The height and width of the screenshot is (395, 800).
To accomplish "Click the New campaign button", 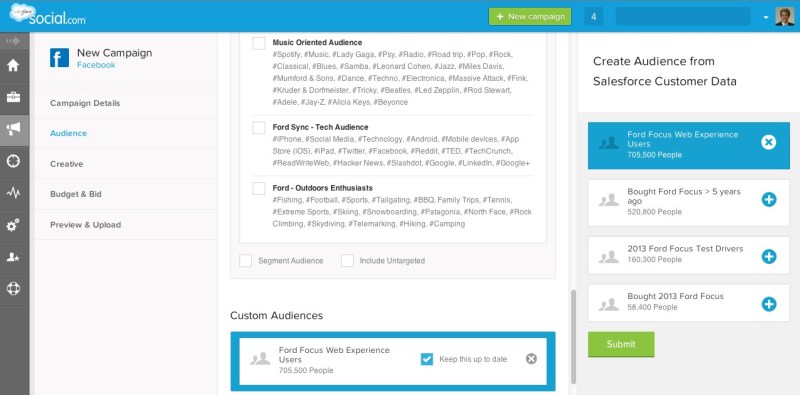I will (530, 16).
